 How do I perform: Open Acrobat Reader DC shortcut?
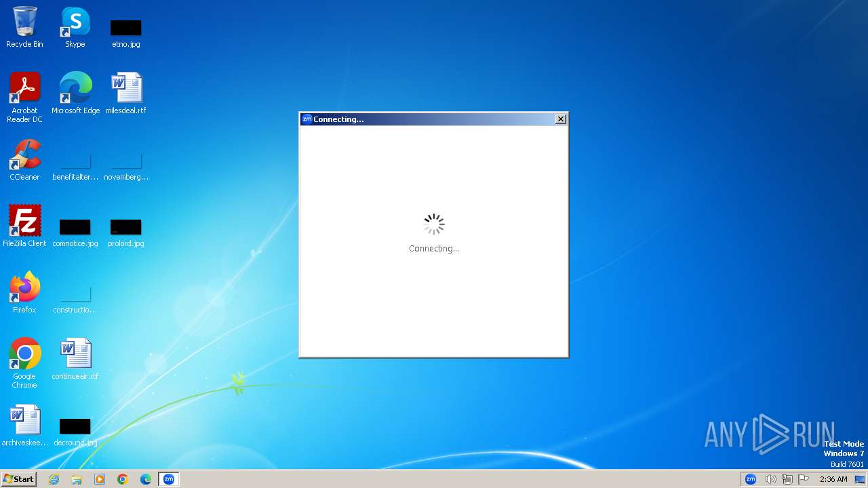pyautogui.click(x=24, y=97)
